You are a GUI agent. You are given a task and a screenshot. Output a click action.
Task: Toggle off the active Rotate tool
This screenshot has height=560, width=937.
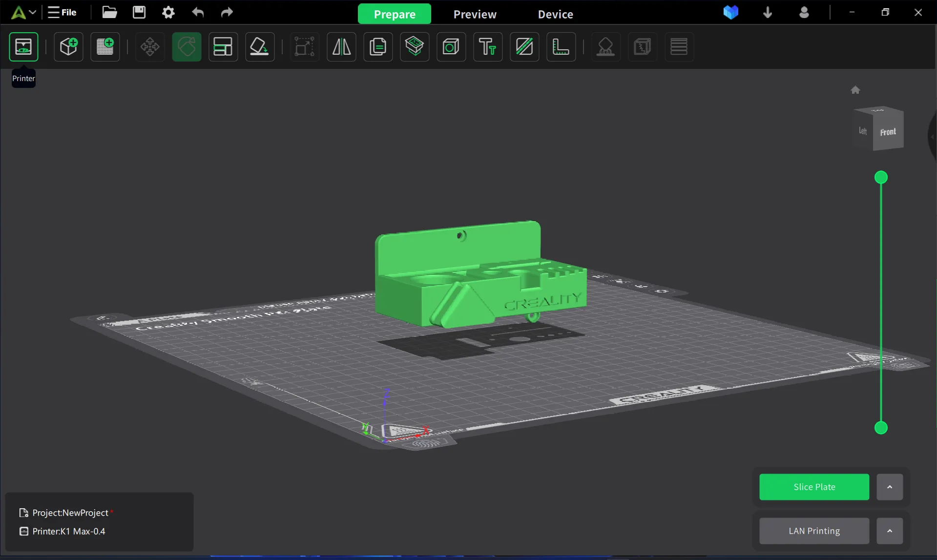tap(187, 47)
